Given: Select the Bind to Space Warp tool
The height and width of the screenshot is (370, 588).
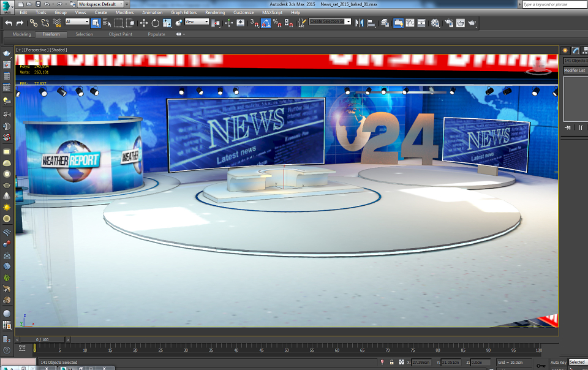Looking at the screenshot, I should tap(56, 23).
